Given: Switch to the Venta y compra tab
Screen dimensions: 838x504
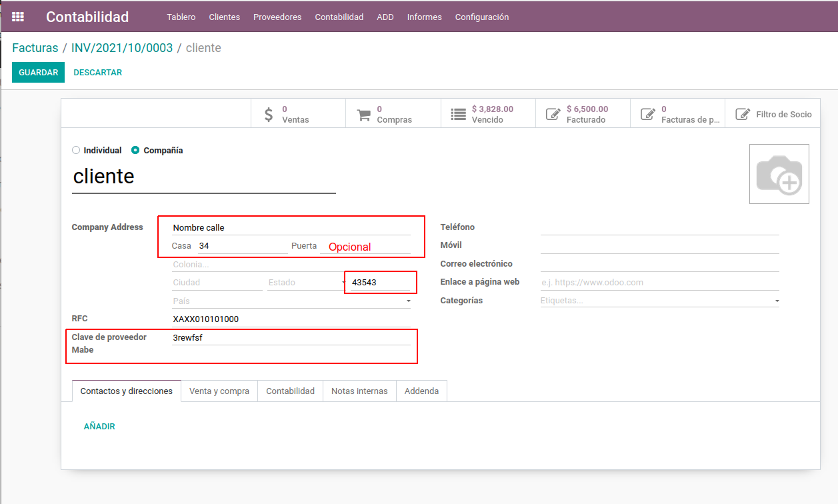Looking at the screenshot, I should click(x=219, y=391).
